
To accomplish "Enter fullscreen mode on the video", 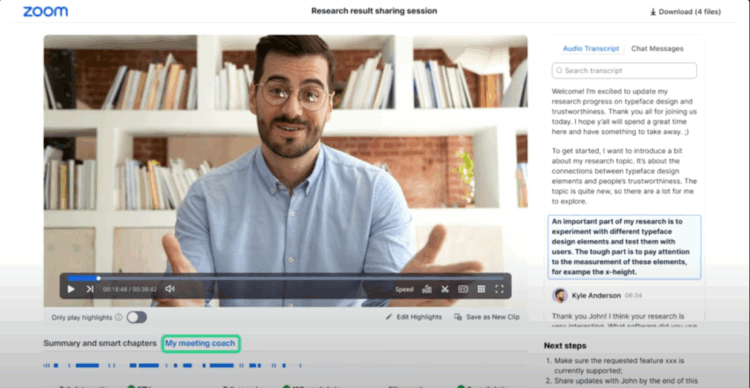I will (499, 289).
